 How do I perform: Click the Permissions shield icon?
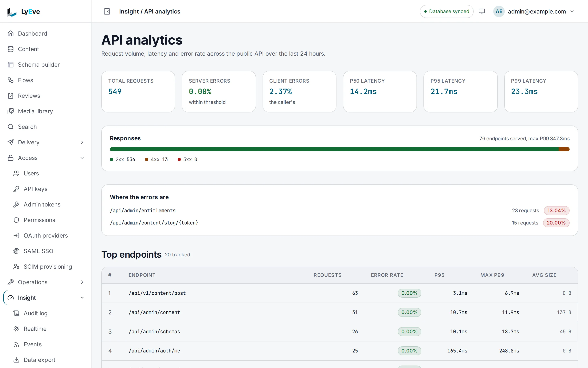point(16,220)
